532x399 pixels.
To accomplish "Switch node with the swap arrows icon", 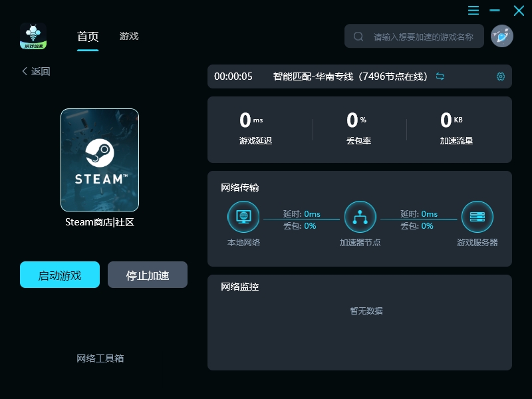I will click(440, 76).
